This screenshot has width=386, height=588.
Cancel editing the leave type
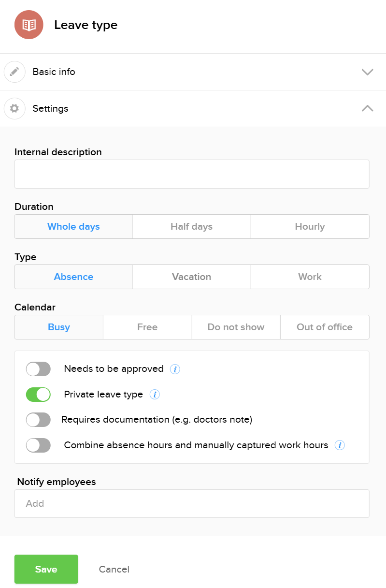tap(114, 569)
